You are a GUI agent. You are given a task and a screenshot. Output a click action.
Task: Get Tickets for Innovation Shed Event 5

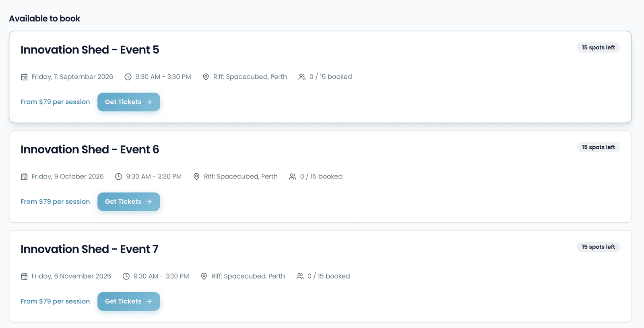point(129,102)
